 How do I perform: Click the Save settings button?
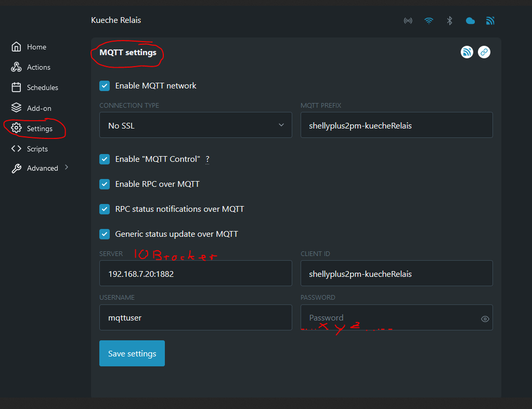pos(132,353)
